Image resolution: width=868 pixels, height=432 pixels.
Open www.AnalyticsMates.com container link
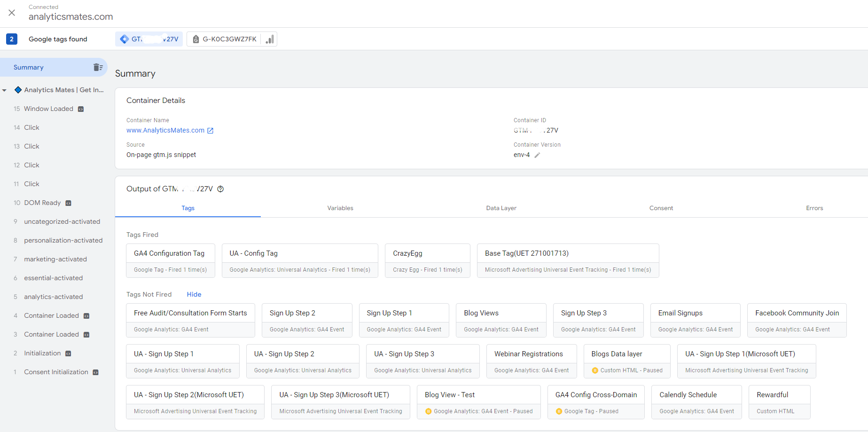tap(165, 130)
